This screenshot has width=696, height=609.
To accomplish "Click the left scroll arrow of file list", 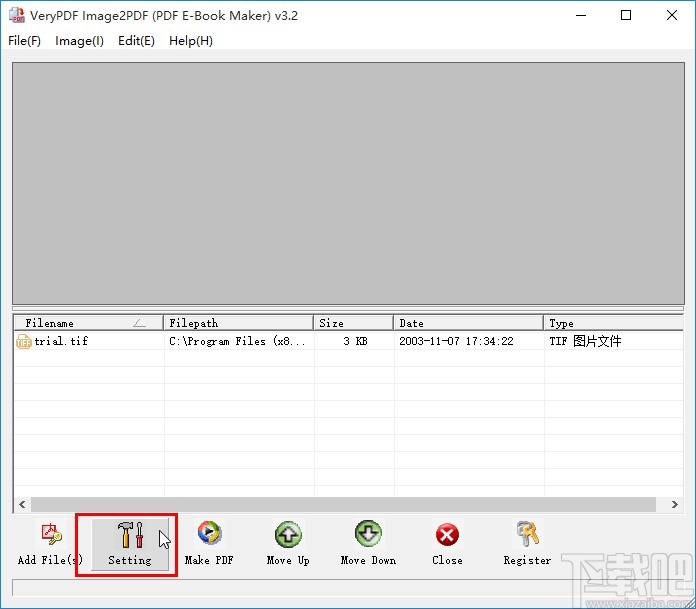I will [x=22, y=504].
